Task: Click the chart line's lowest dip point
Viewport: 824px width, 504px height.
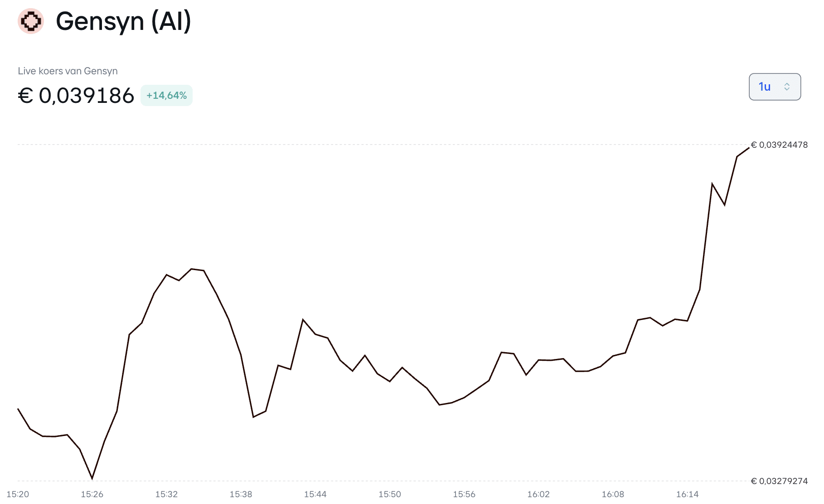Action: [x=92, y=478]
